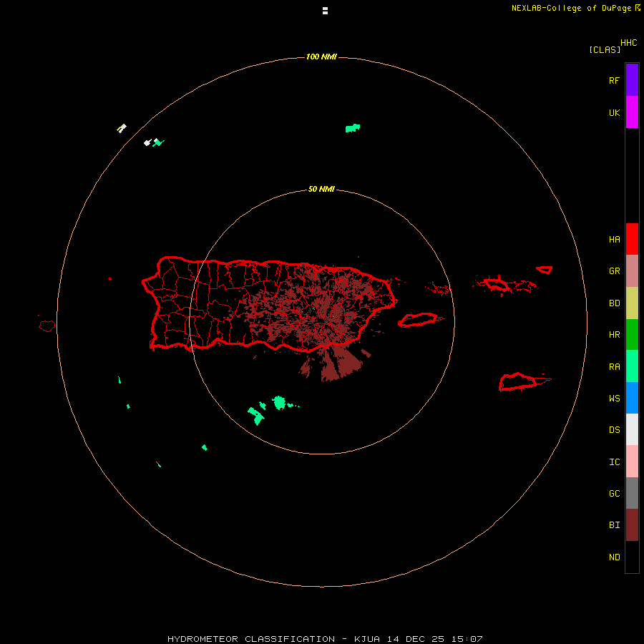Screen dimensions: 644x644
Task: Click the UK magenta legend swatch
Action: pos(632,112)
